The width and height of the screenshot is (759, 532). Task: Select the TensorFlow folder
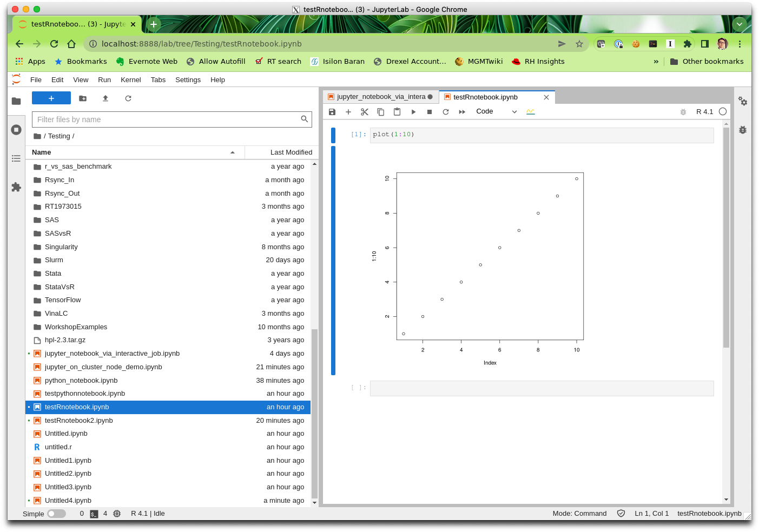(168, 300)
